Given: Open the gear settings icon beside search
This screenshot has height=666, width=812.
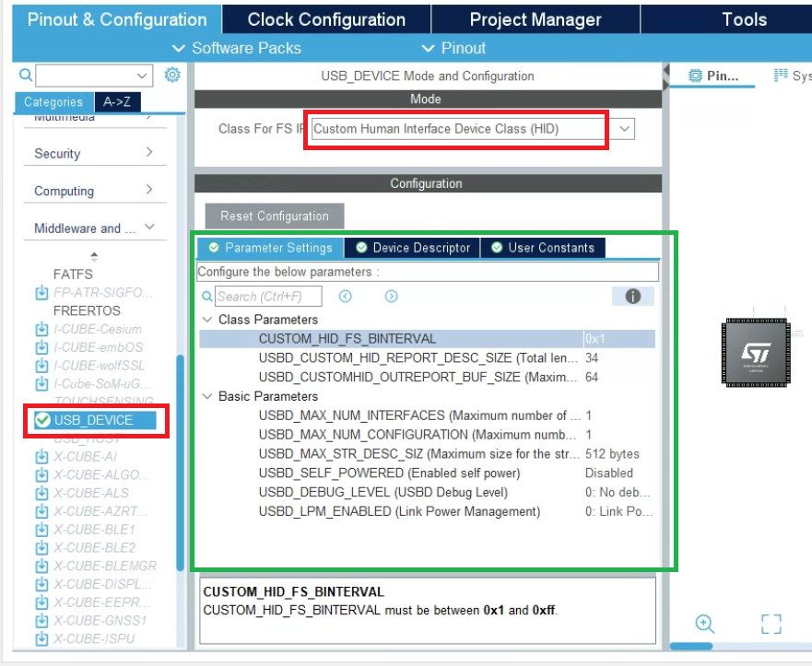Looking at the screenshot, I should (172, 75).
